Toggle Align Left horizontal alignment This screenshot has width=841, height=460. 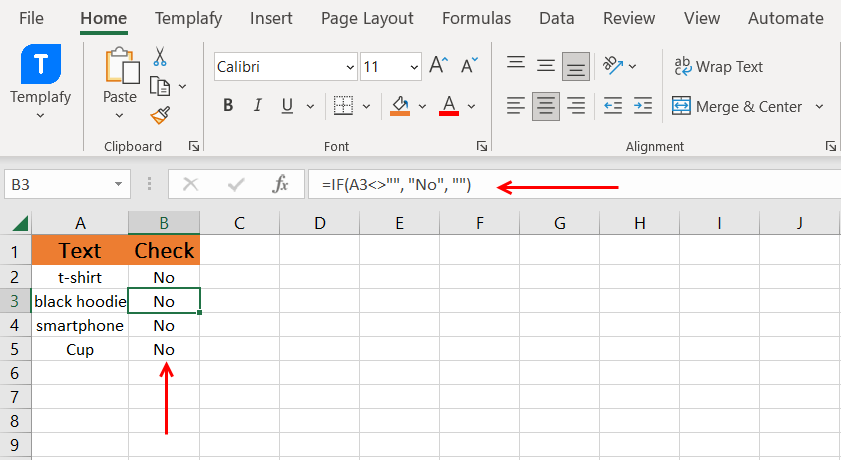click(x=516, y=106)
